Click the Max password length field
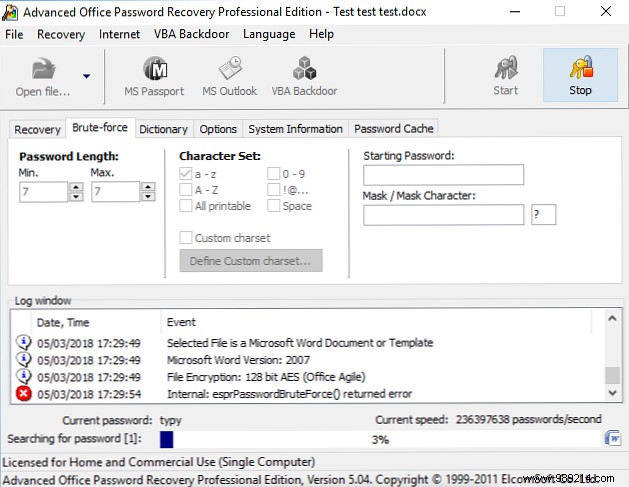 click(x=116, y=192)
